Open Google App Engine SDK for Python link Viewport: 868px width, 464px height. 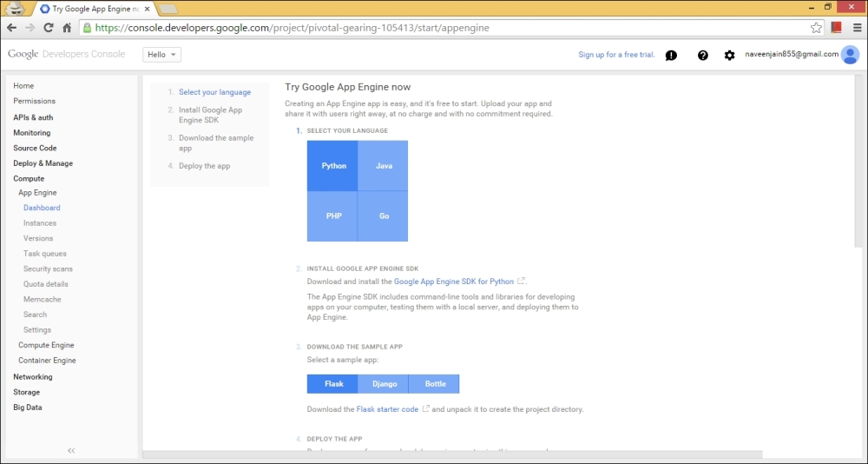pyautogui.click(x=453, y=282)
